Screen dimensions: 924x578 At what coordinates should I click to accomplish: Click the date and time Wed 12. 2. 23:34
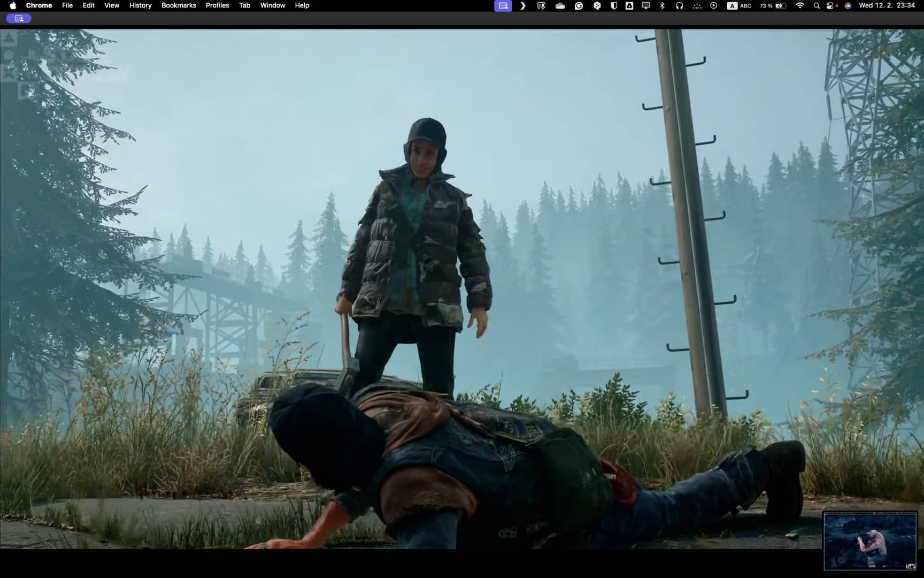(x=887, y=5)
